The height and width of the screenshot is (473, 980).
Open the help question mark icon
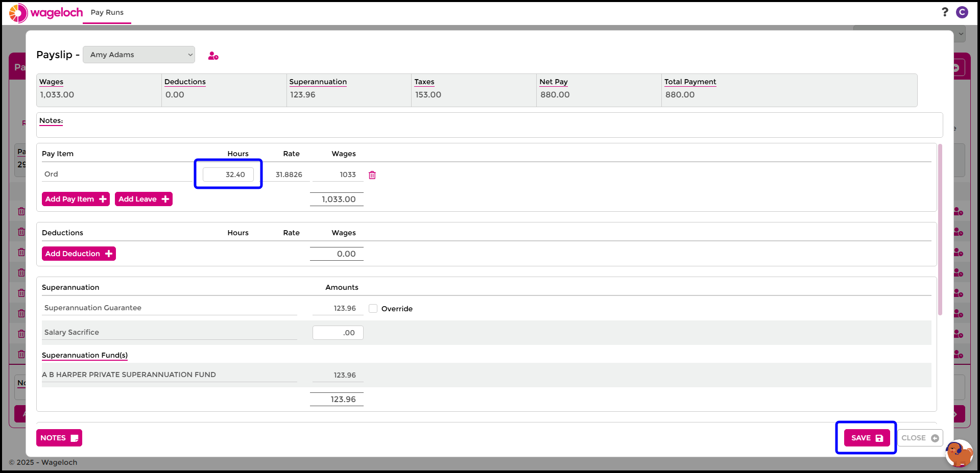click(945, 12)
